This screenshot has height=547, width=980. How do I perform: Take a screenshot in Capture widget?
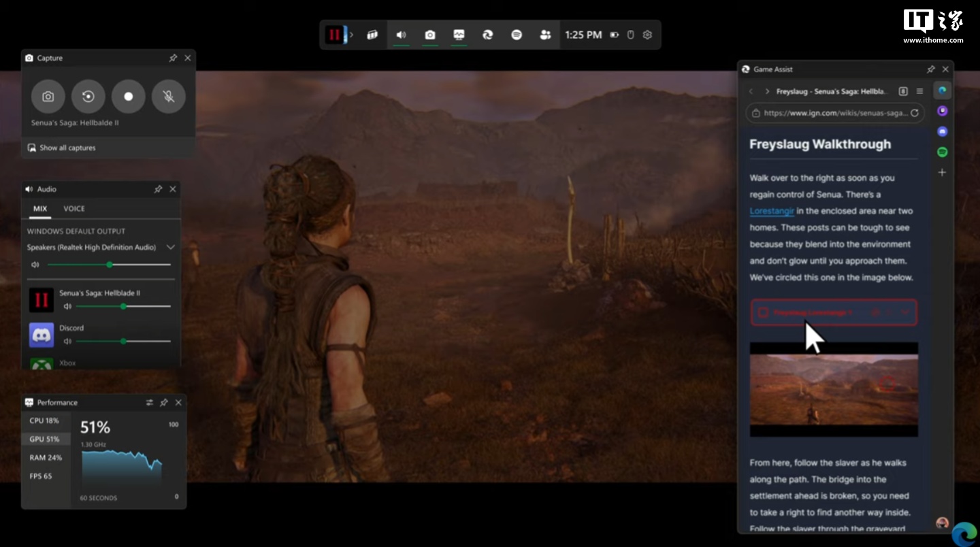(48, 97)
